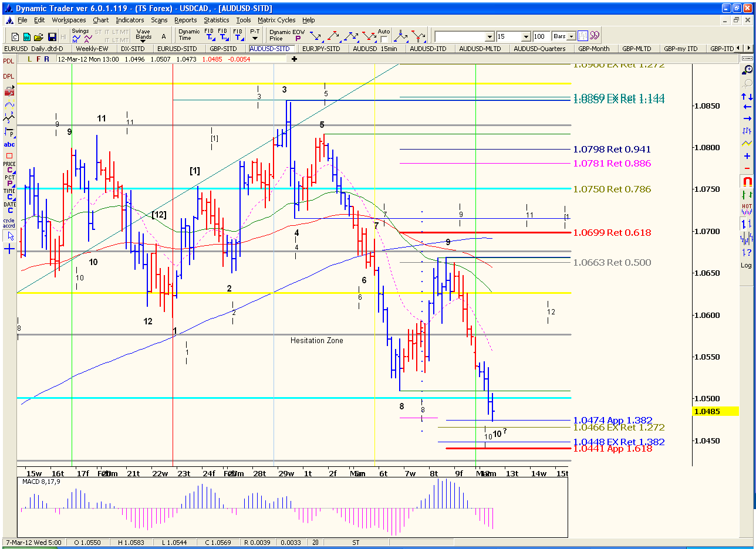Click the open folder icon in toolbar
756x549 pixels.
39,36
